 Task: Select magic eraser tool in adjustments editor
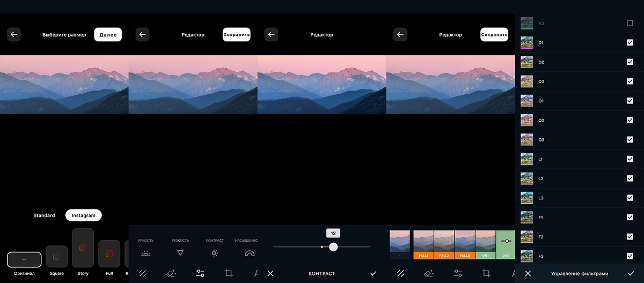pyautogui.click(x=171, y=273)
